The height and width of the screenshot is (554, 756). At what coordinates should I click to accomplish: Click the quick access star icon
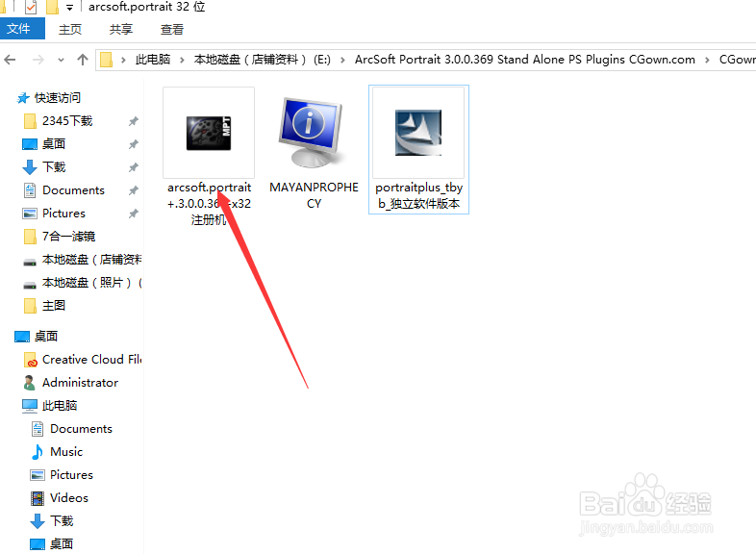(x=23, y=98)
